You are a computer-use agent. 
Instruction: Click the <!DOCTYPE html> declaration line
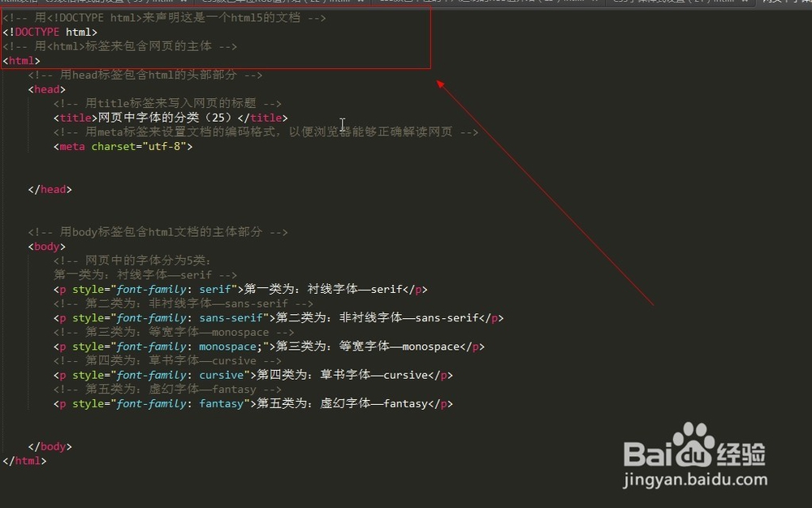pos(49,32)
